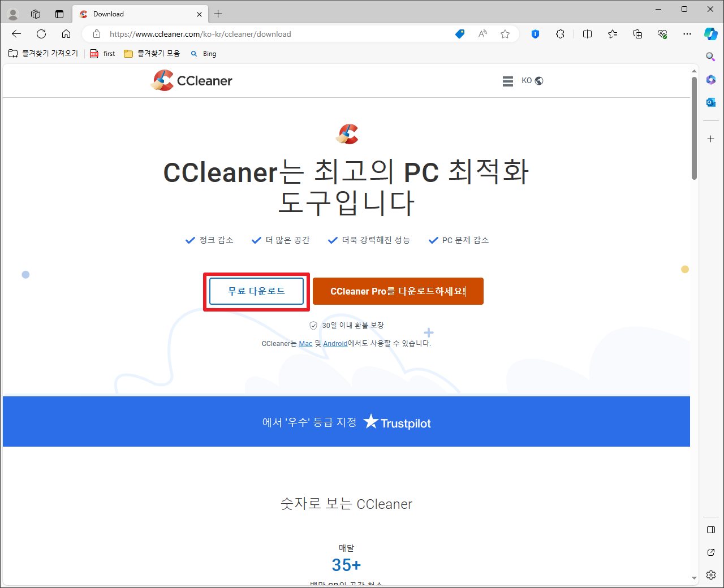View site information via the lock icon
The image size is (724, 588).
tap(97, 34)
